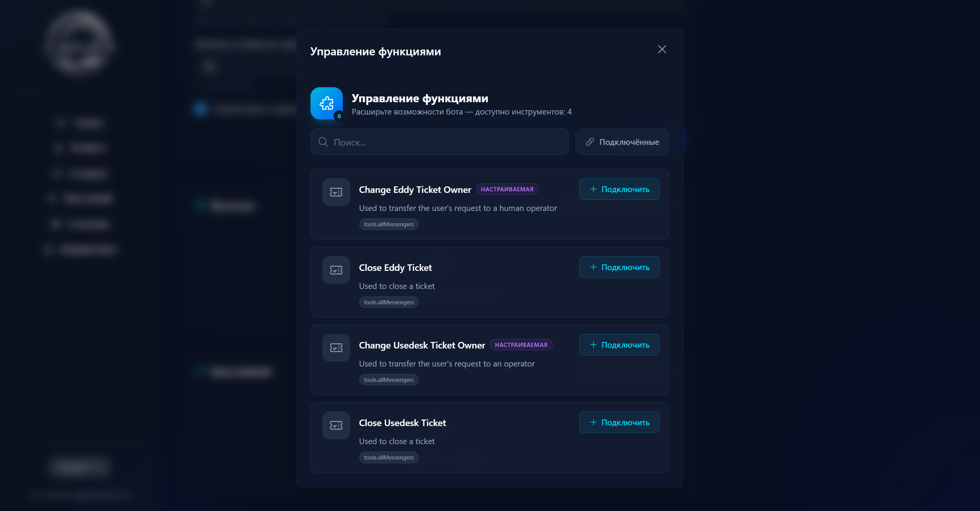Close the Управление функциями dialog

point(662,49)
